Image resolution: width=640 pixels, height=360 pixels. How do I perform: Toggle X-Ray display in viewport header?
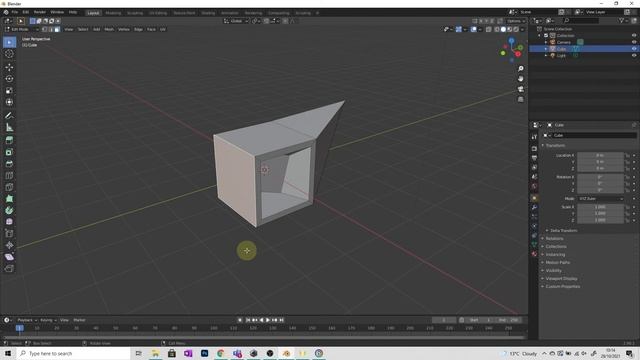click(x=489, y=29)
